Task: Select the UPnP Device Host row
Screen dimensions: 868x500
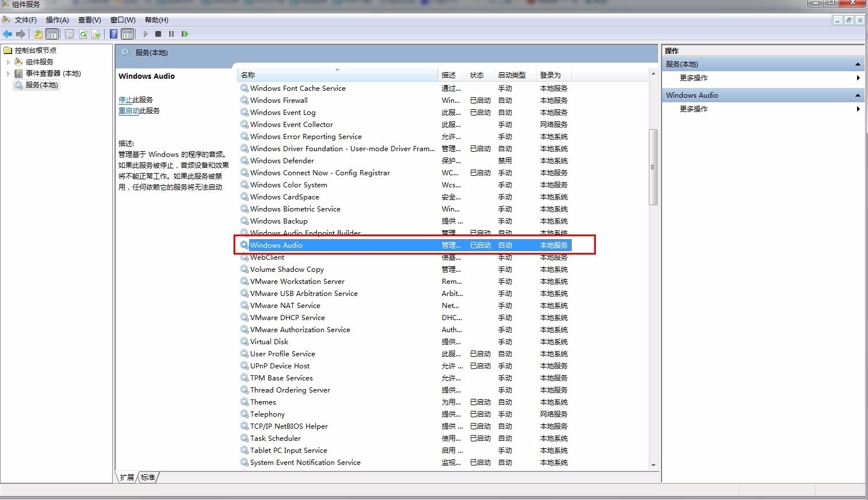Action: point(404,366)
